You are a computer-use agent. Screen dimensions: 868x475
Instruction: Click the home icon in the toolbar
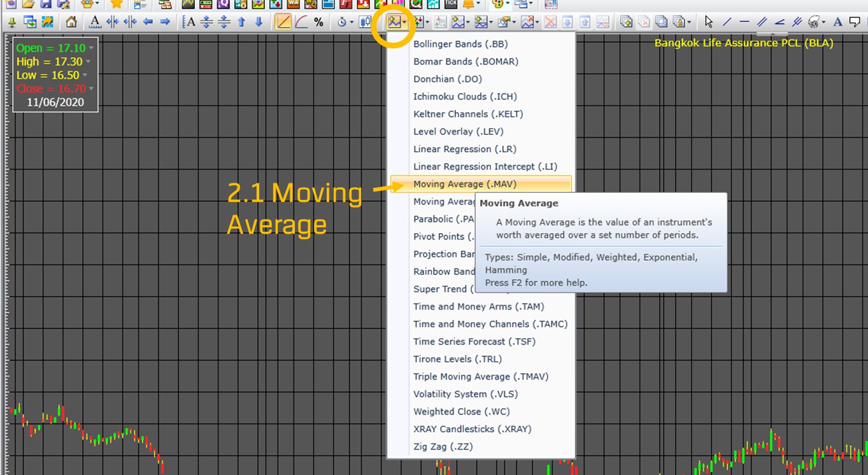(71, 22)
